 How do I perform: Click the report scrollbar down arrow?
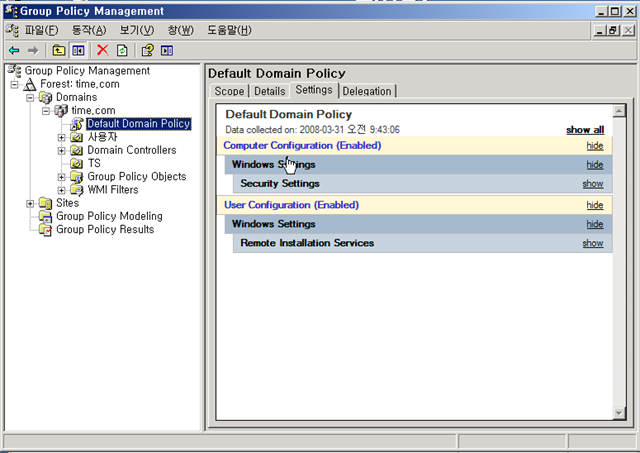[619, 413]
